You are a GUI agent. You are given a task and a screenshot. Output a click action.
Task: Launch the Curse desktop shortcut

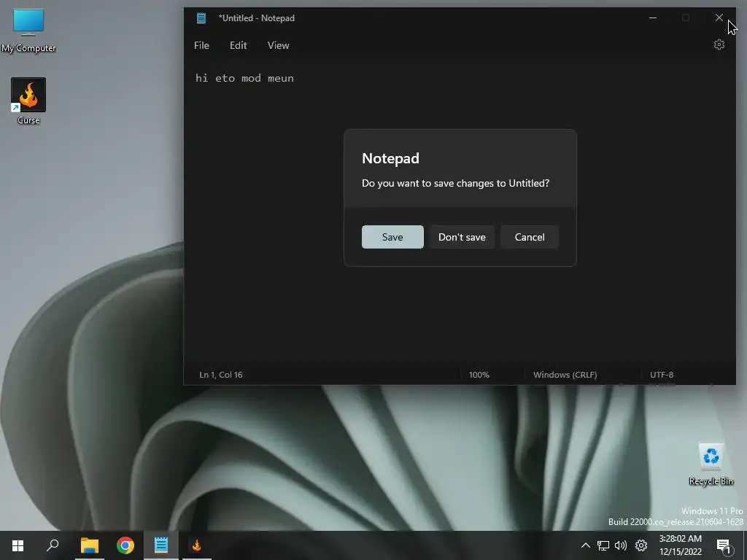[x=28, y=101]
